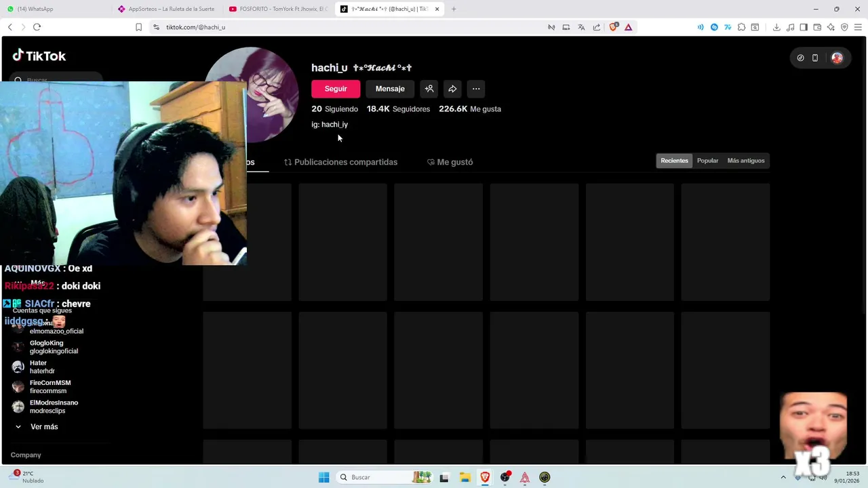
Task: Click the taskbar Buscar search box
Action: point(384,477)
